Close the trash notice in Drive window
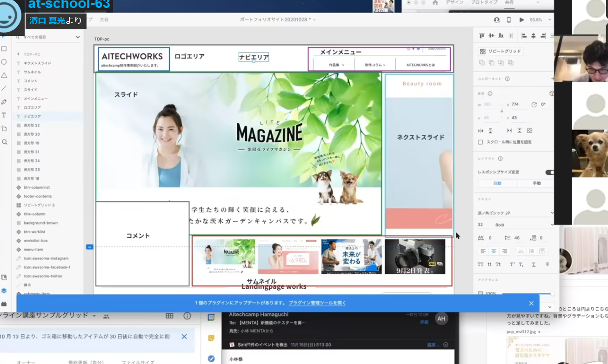Image resolution: width=608 pixels, height=364 pixels. 184,336
